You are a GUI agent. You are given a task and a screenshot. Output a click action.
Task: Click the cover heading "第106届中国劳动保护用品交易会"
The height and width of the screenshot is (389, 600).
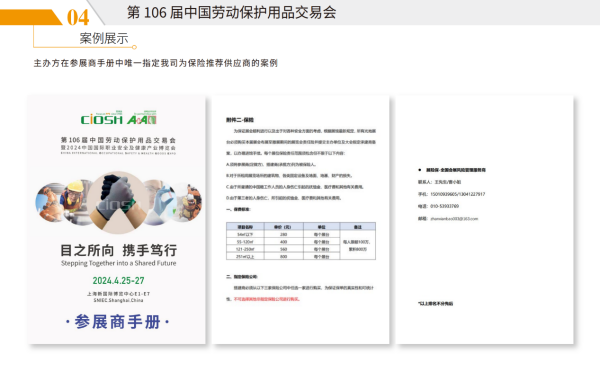(x=118, y=140)
